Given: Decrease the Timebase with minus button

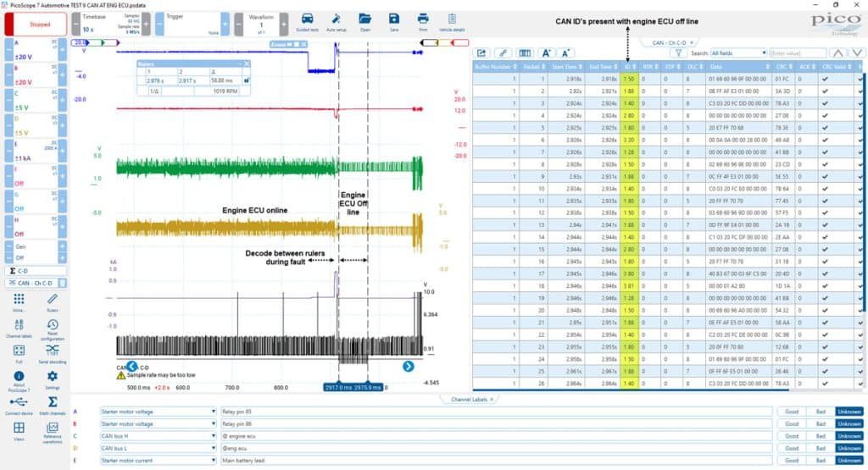Looking at the screenshot, I should [75, 25].
